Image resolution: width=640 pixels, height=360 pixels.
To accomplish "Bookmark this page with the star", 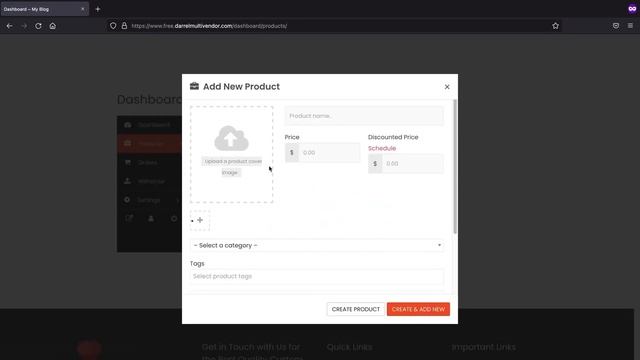I will (x=556, y=26).
